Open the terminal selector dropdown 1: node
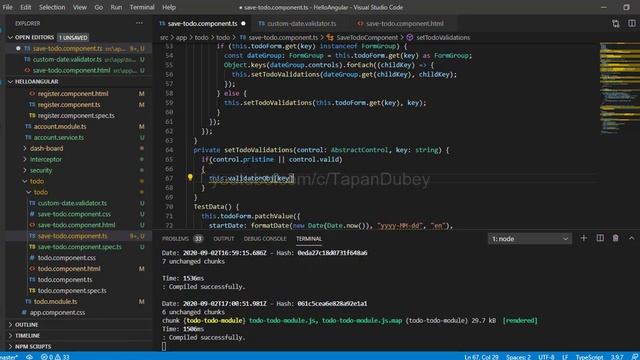640x360 pixels. (529, 239)
